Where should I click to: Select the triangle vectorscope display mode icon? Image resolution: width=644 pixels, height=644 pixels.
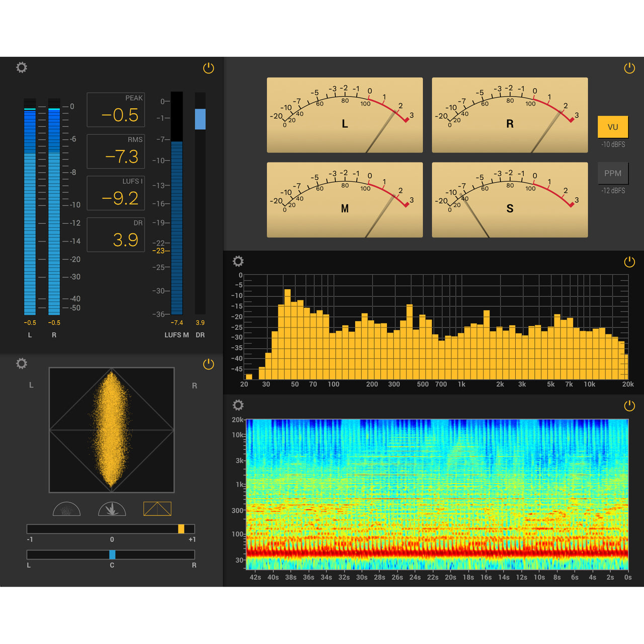[157, 509]
